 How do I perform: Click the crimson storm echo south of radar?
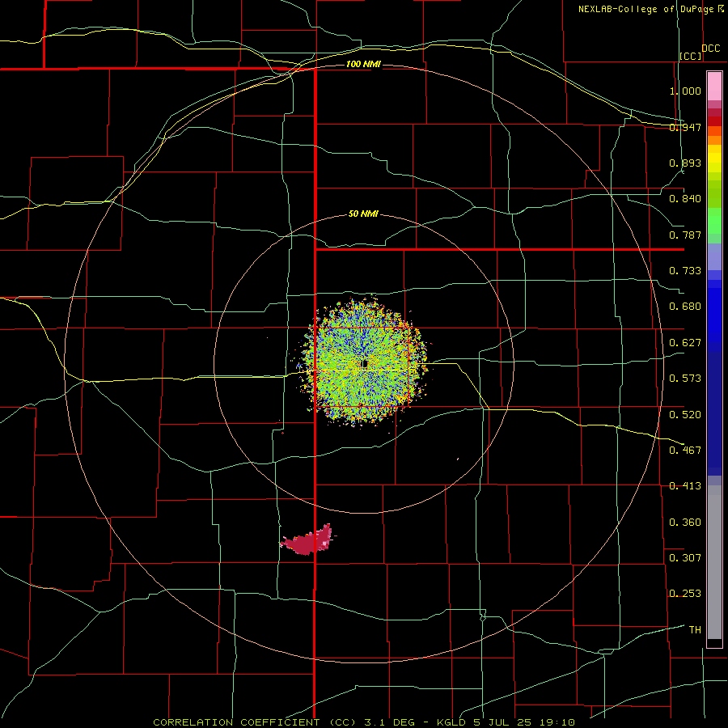click(308, 540)
